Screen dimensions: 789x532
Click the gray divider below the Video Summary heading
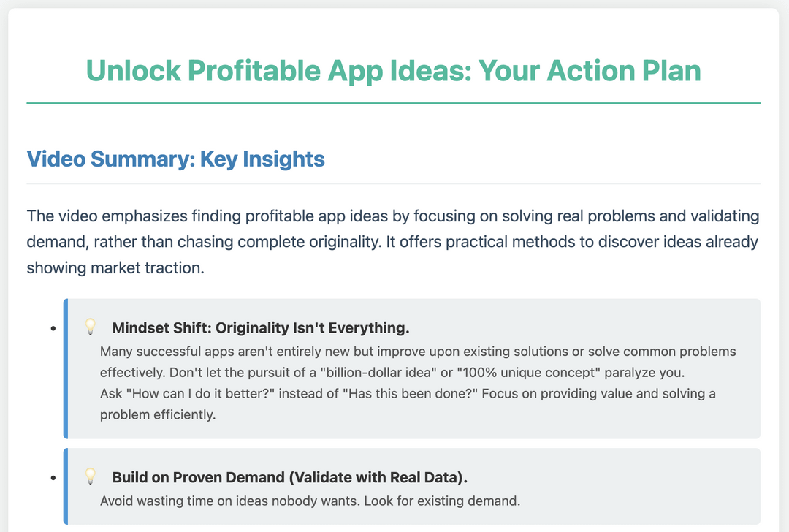393,183
